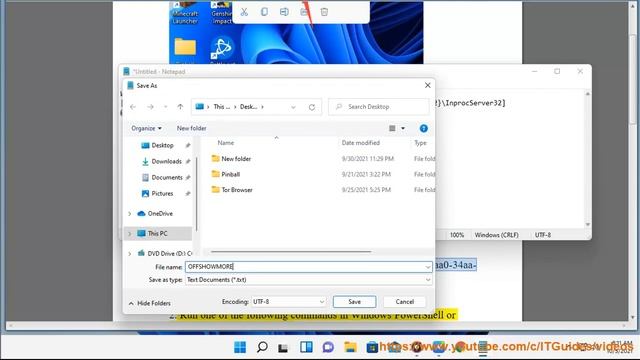Click Notepad zoom level 100% in status bar
Image resolution: width=640 pixels, height=360 pixels.
coord(457,235)
